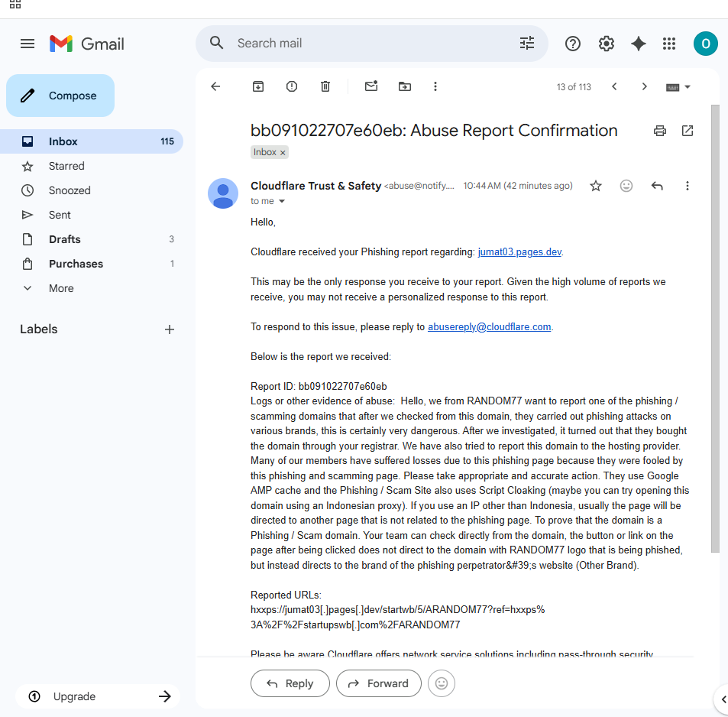
Task: Click the Reply button
Action: point(290,683)
